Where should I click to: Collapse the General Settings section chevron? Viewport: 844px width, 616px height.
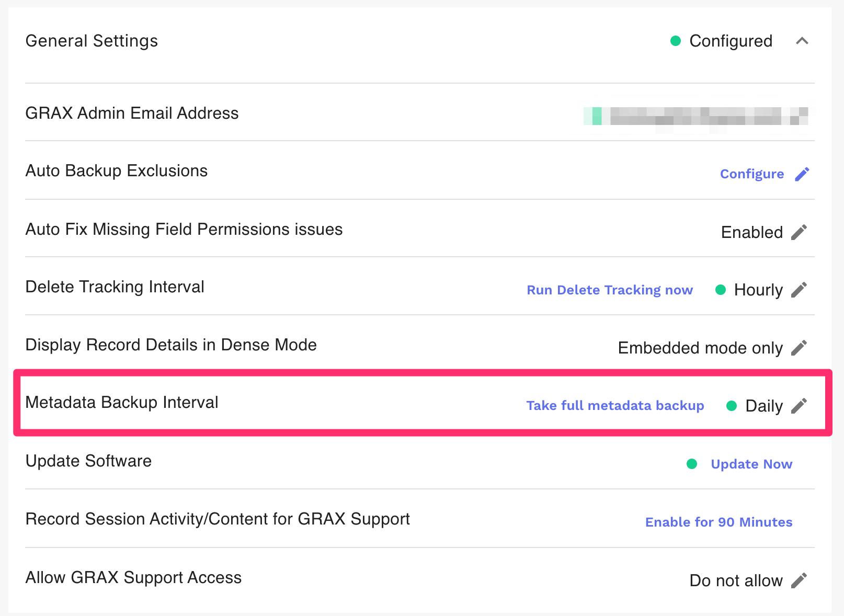802,41
